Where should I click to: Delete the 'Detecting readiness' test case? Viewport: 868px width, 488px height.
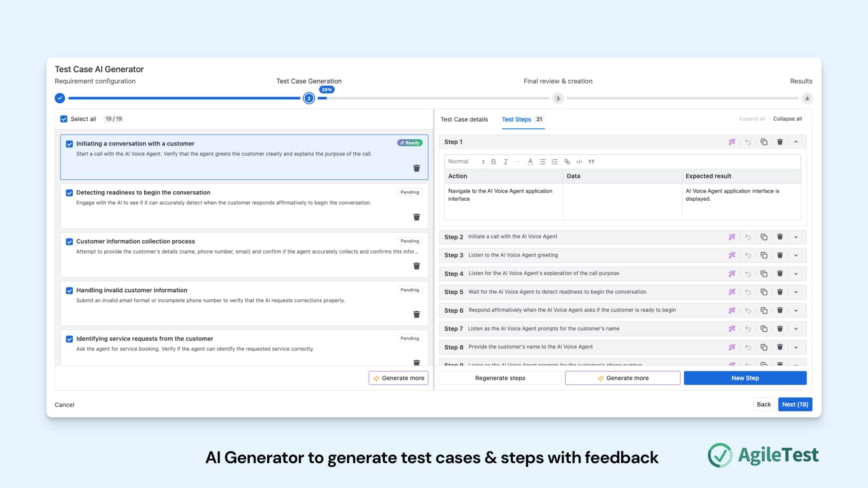click(x=417, y=217)
